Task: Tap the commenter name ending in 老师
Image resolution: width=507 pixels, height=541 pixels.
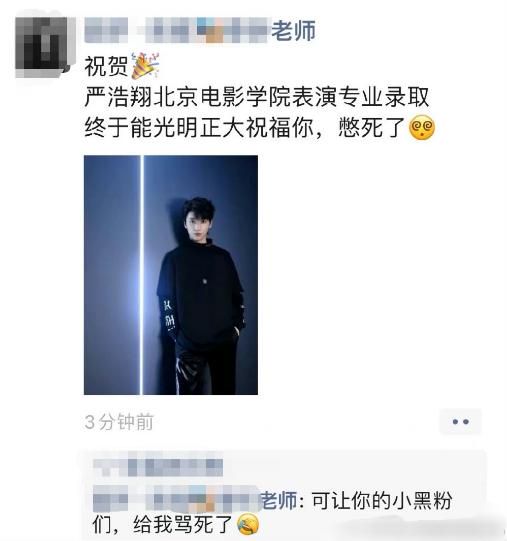Action: 195,500
